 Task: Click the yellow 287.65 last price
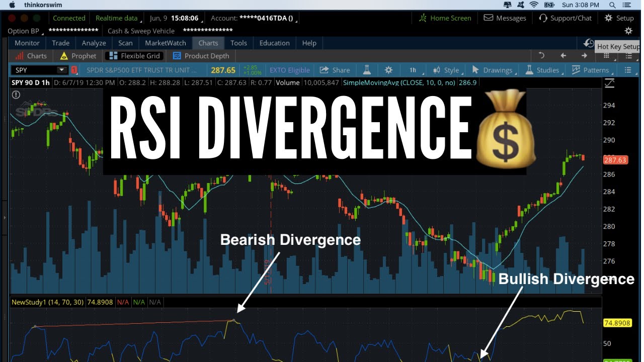click(223, 70)
